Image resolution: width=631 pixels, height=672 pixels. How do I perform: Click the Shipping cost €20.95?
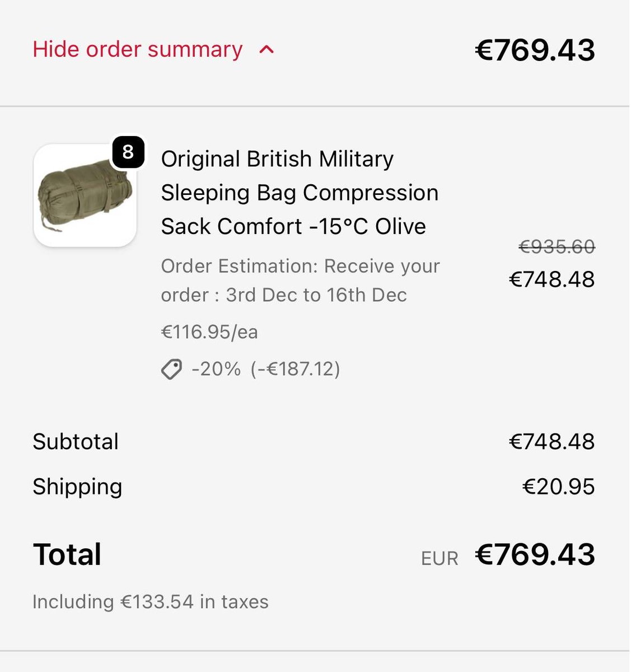point(559,487)
